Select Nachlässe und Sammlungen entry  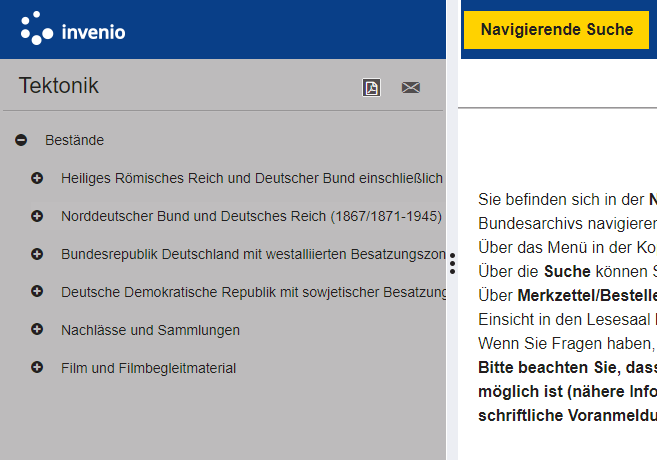point(150,330)
